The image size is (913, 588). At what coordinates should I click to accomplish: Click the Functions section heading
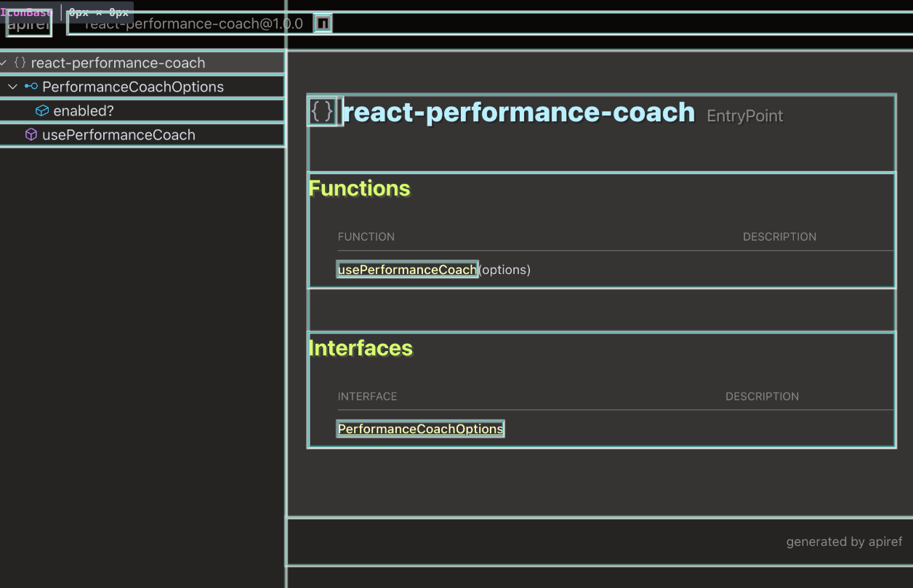(x=359, y=188)
